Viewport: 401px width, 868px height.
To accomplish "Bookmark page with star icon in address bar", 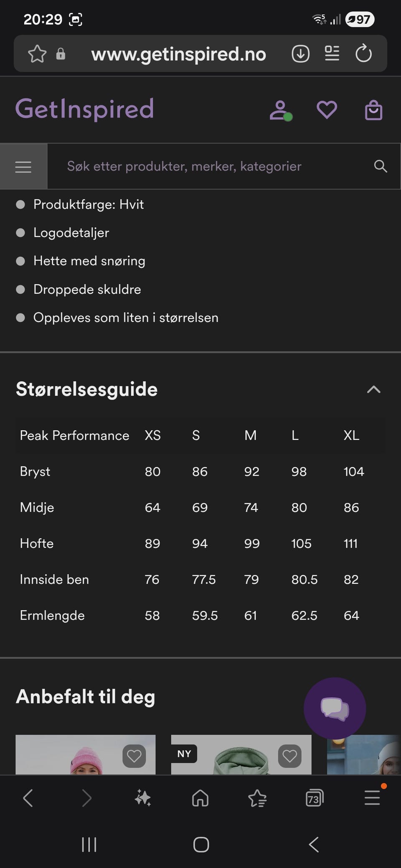I will coord(37,54).
